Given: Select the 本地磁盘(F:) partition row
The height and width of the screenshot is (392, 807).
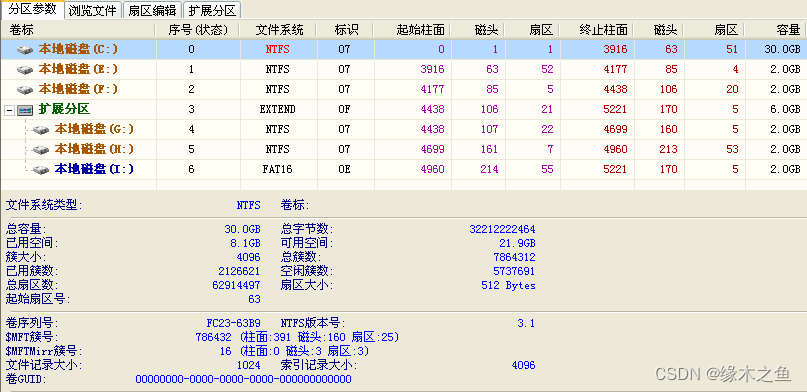Looking at the screenshot, I should [404, 90].
